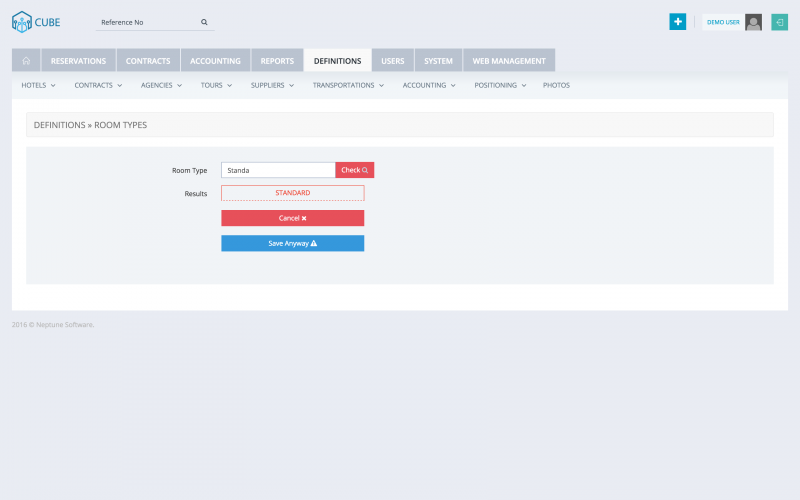Expand the Transportations dropdown
Image resolution: width=800 pixels, height=500 pixels.
pos(348,86)
